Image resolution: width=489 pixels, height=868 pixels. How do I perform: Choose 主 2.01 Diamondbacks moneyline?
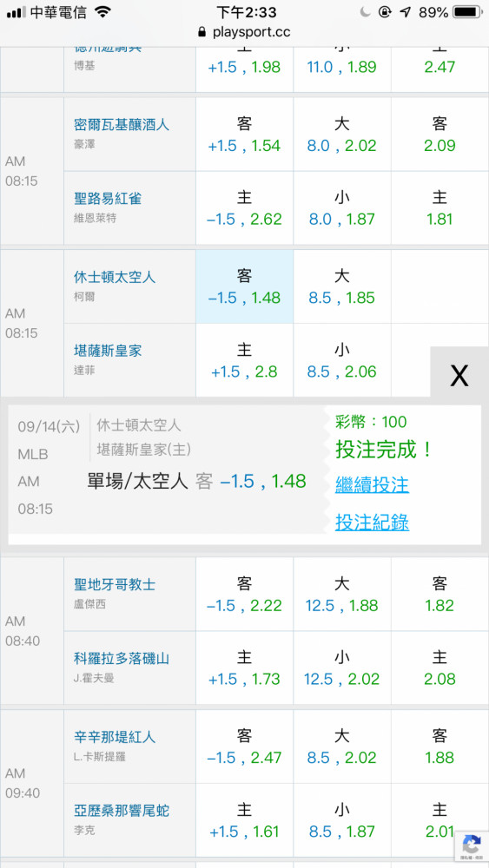click(x=439, y=820)
